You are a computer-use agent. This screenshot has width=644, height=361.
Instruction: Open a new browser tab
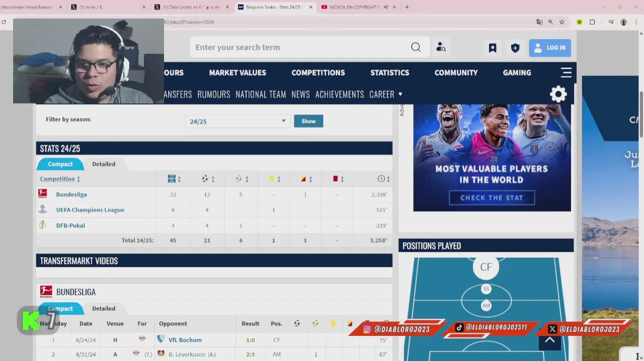pos(407,7)
